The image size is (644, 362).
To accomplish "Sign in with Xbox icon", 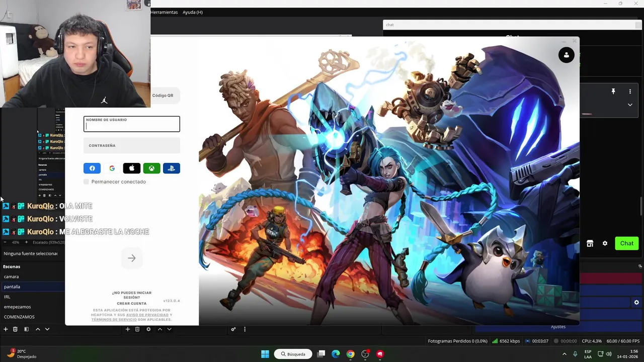I will click(x=151, y=168).
